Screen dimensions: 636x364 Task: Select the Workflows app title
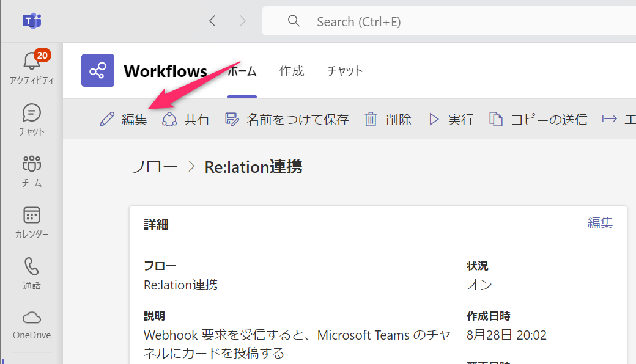tap(166, 71)
